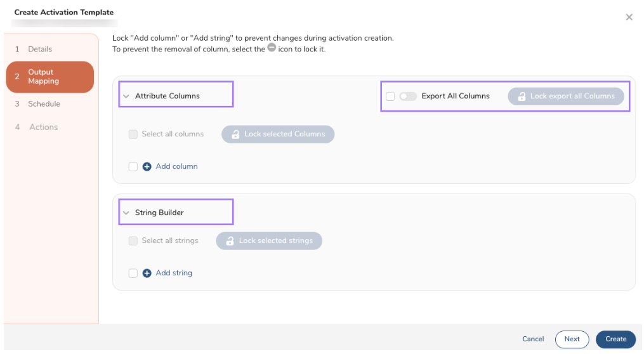Collapse the Attribute Columns section

tap(126, 96)
